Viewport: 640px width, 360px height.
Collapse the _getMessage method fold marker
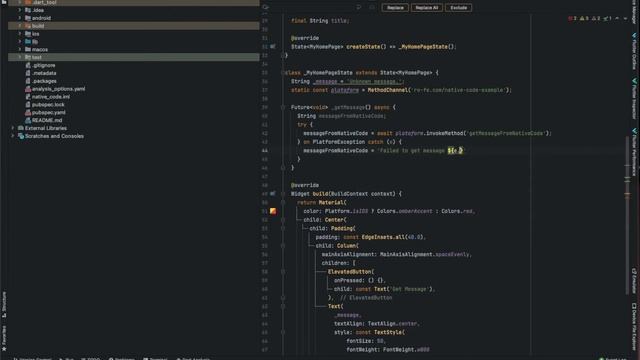pyautogui.click(x=283, y=107)
